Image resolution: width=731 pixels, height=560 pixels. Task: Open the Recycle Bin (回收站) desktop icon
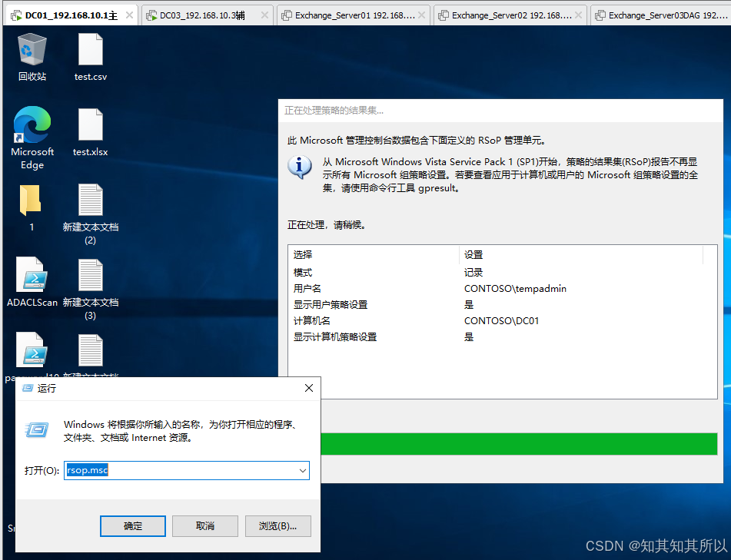click(x=32, y=49)
